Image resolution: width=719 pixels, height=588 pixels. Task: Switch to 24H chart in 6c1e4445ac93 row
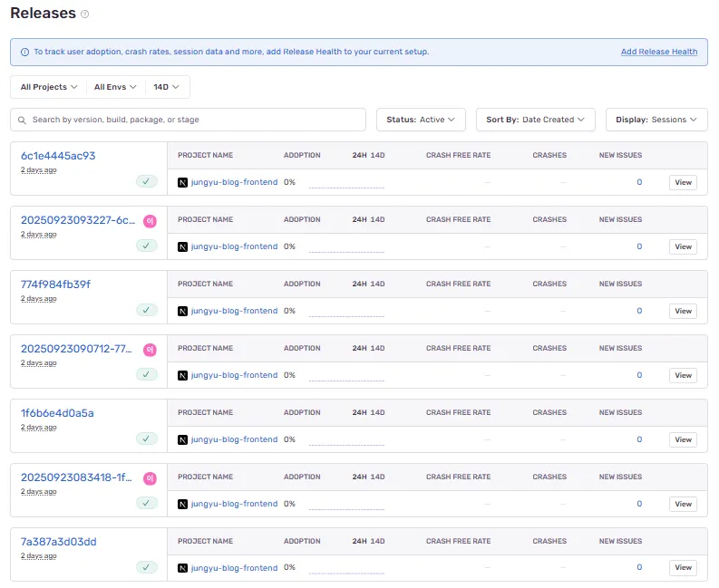[x=359, y=155]
